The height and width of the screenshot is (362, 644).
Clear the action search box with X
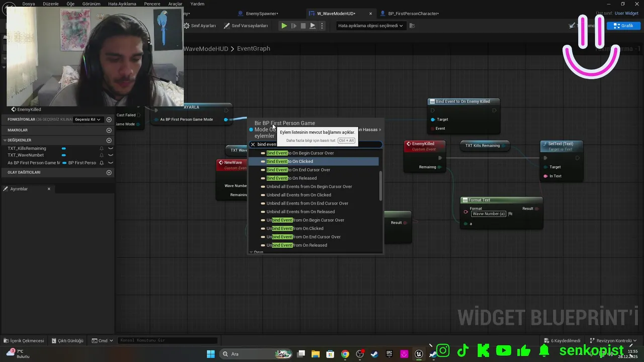click(253, 144)
